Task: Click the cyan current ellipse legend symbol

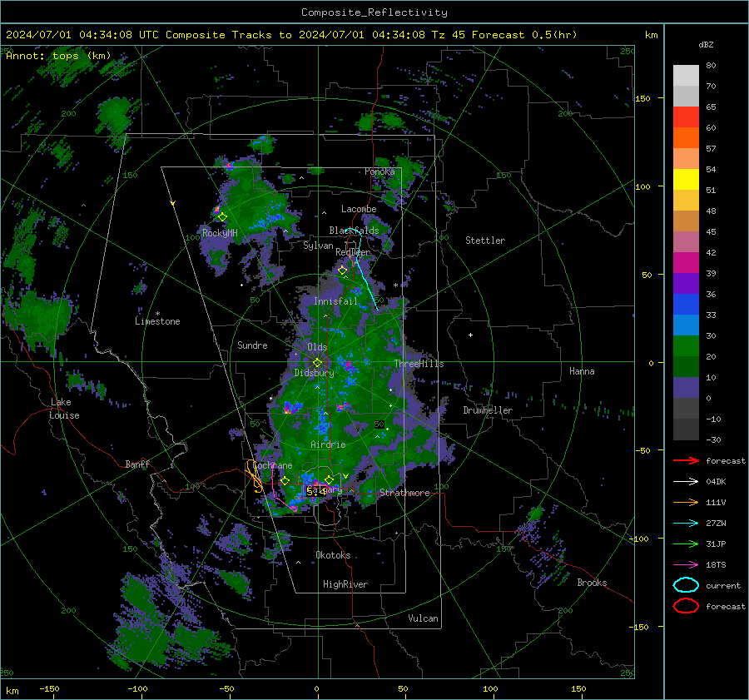Action: 686,585
